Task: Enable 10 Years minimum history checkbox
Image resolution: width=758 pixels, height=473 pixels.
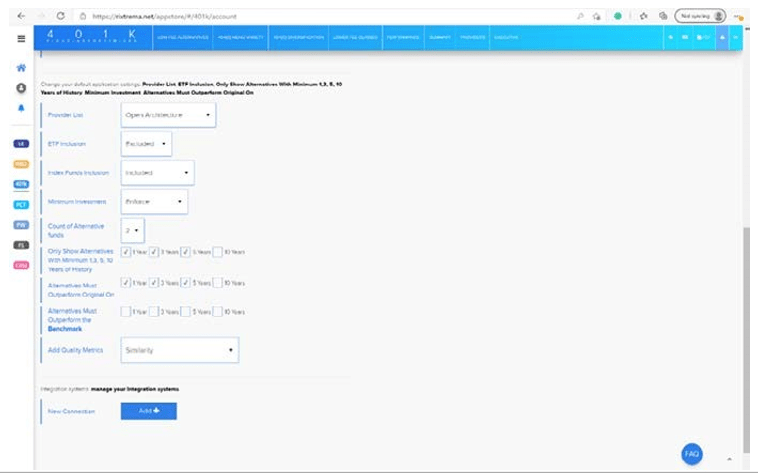Action: pyautogui.click(x=217, y=253)
